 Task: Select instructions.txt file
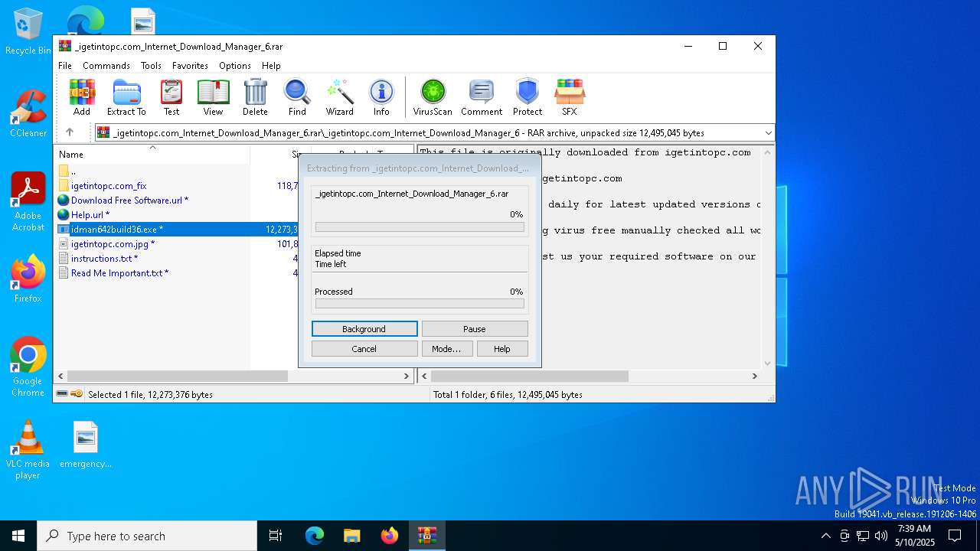point(104,259)
